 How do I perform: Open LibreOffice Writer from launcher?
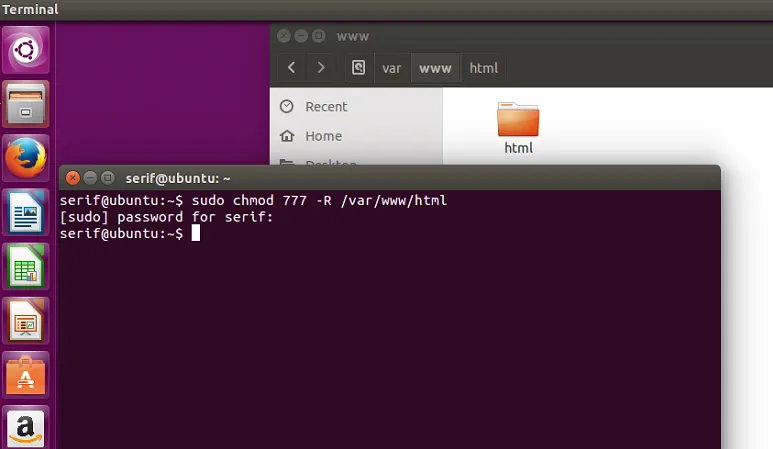pos(26,212)
